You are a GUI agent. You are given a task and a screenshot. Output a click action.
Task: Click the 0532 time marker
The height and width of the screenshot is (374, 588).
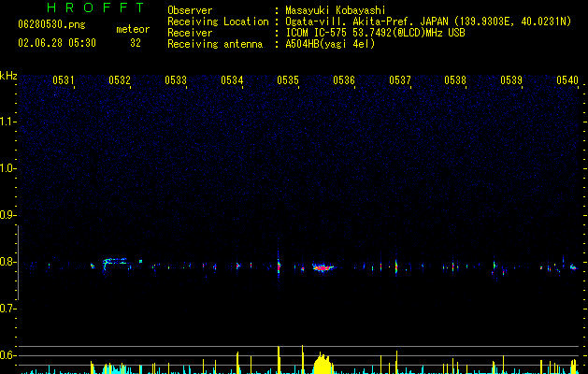[120, 80]
